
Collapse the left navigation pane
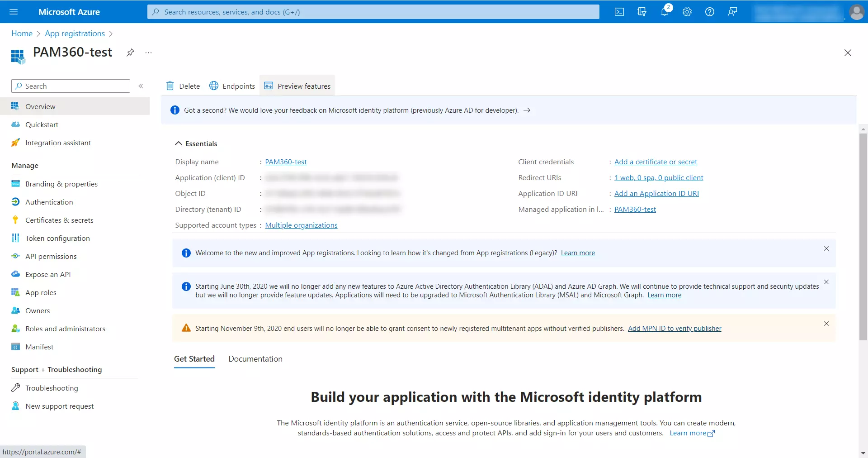141,86
